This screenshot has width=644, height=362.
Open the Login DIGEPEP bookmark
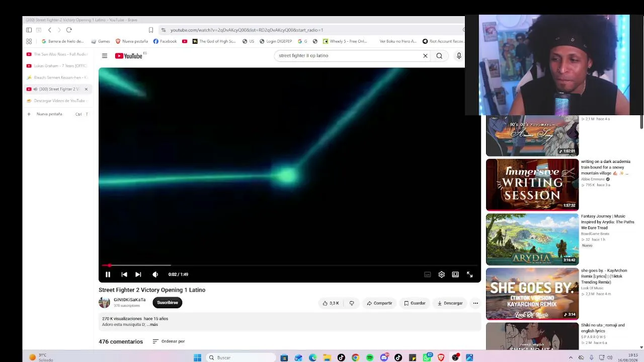[275, 41]
